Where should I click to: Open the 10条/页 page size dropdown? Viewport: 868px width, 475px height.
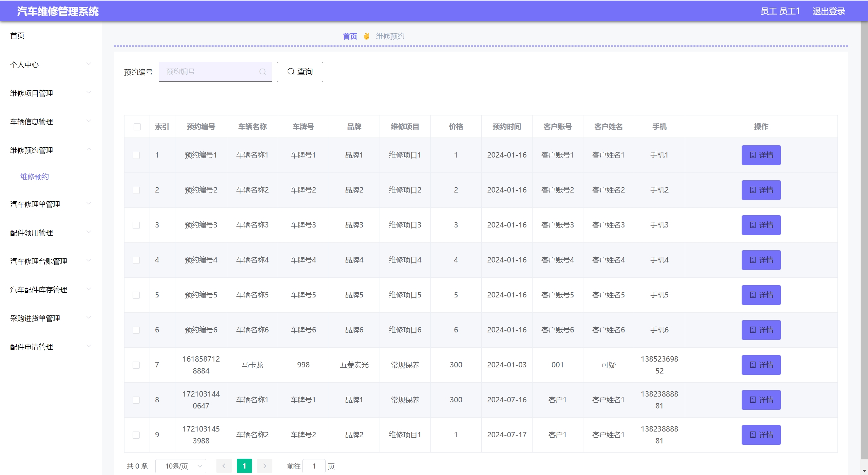click(x=180, y=466)
